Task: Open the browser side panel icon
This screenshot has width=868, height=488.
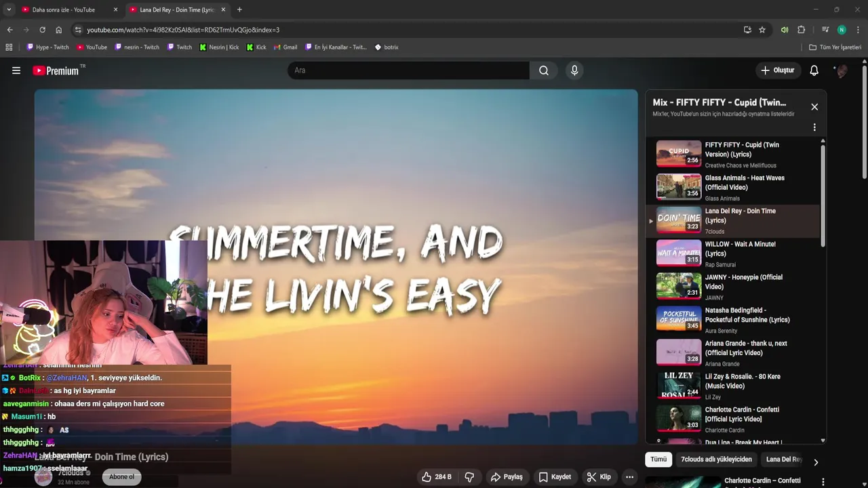Action: pos(825,30)
